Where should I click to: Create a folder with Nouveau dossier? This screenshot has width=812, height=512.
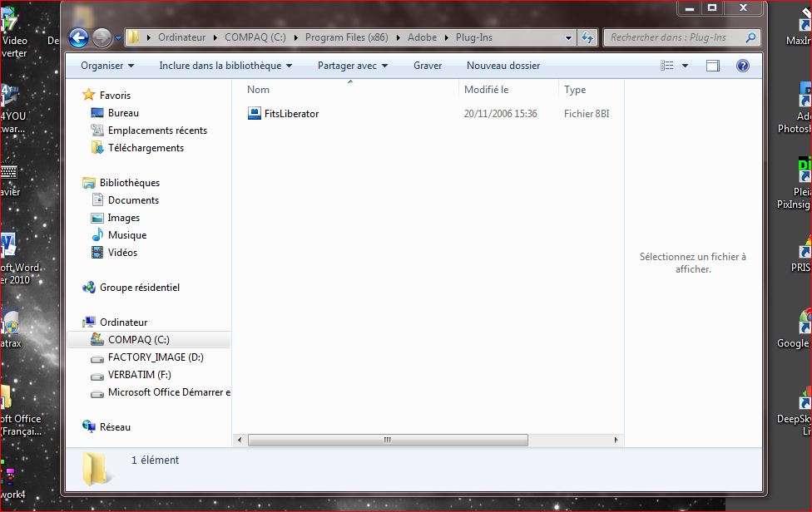point(503,66)
